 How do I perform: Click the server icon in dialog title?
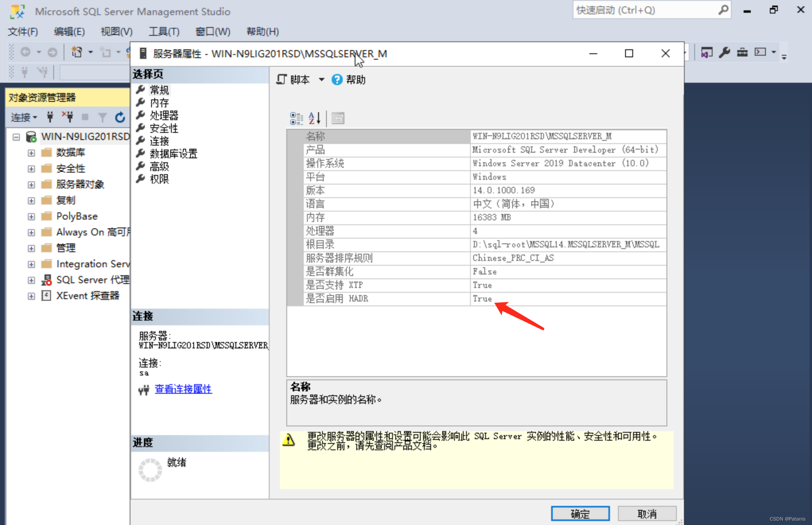tap(143, 53)
